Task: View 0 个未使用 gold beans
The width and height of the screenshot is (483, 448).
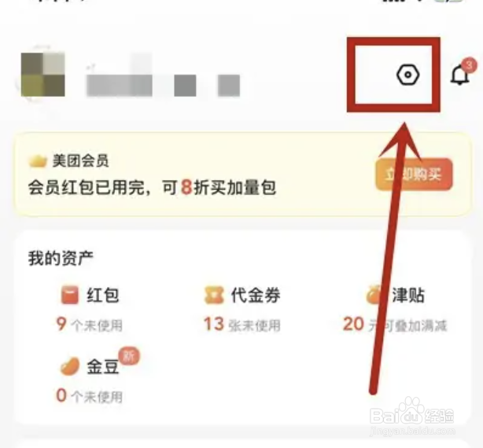Action: (x=90, y=395)
